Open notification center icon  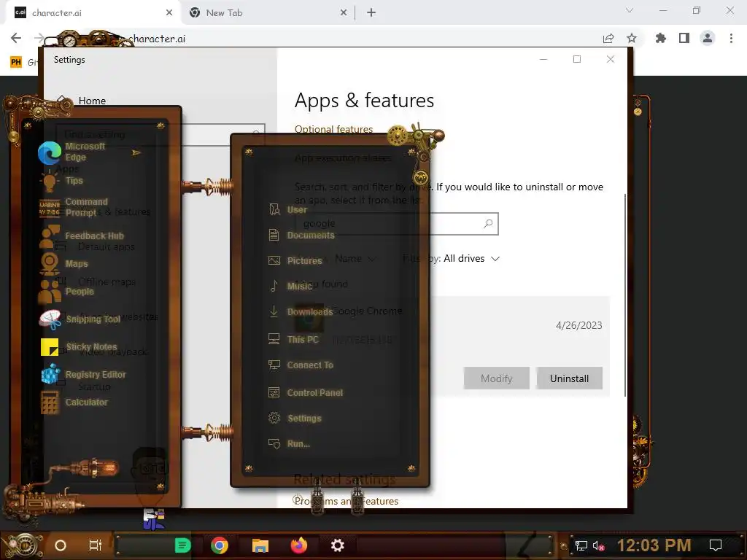(715, 545)
